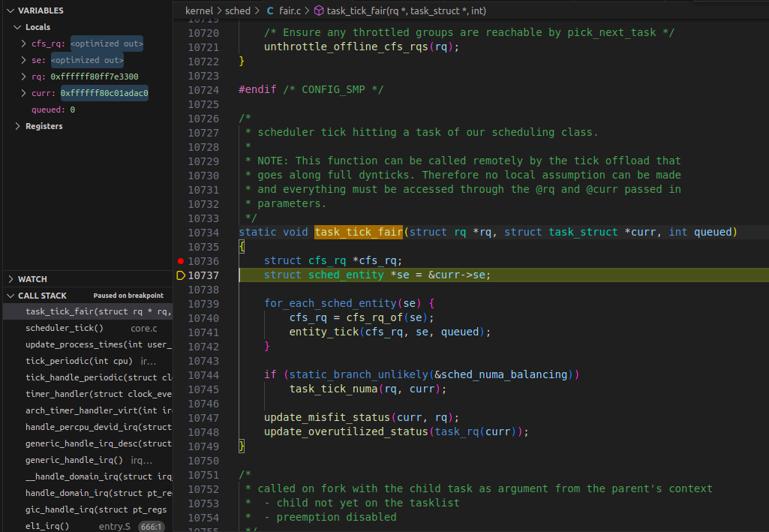Screen dimensions: 769x532
Task: Click static_branch_unlikely on line 10744
Action: (359, 374)
